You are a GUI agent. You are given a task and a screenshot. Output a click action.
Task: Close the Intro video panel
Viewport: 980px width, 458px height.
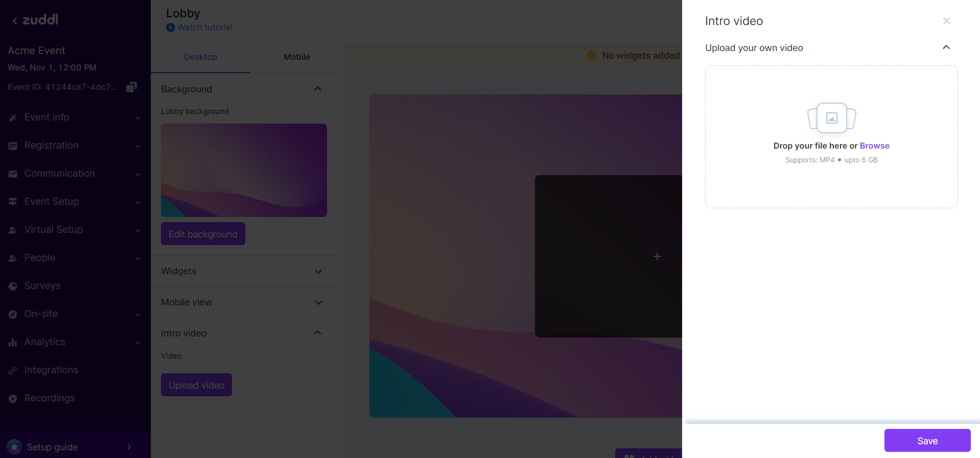pyautogui.click(x=946, y=21)
